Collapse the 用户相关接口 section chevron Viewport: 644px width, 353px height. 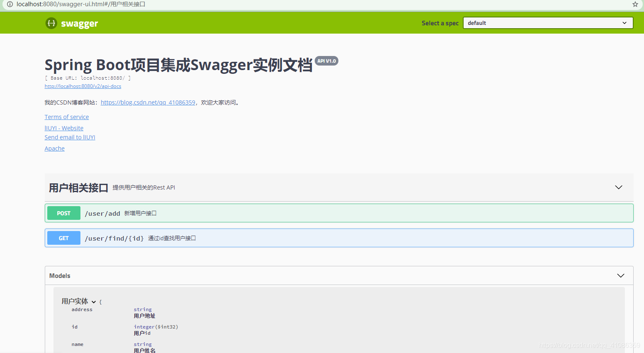(618, 187)
